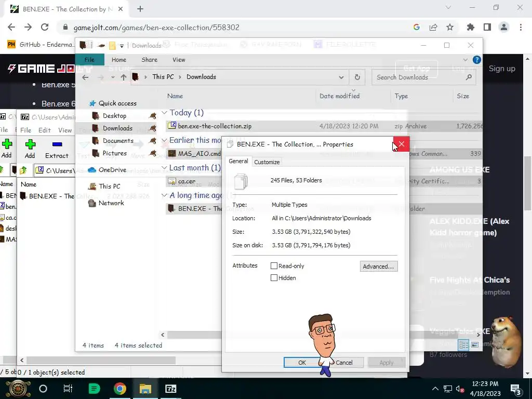Open Windows Start button on taskbar
Viewport: 532px width, 399px height.
(18, 389)
